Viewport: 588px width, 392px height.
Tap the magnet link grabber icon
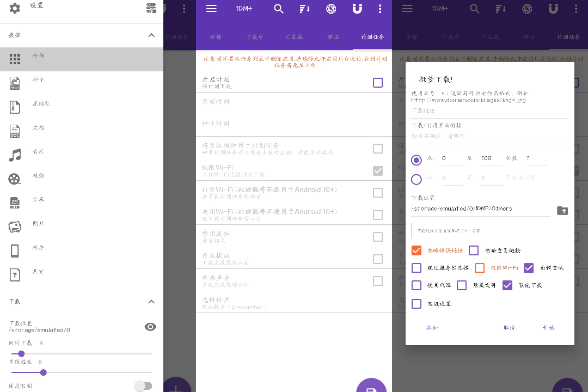coord(357,9)
